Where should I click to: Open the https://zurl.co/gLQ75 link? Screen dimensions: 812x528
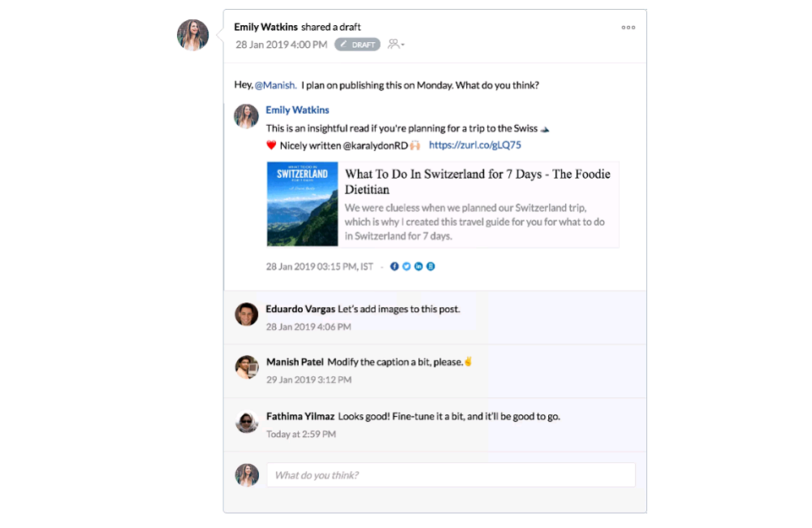[x=475, y=145]
